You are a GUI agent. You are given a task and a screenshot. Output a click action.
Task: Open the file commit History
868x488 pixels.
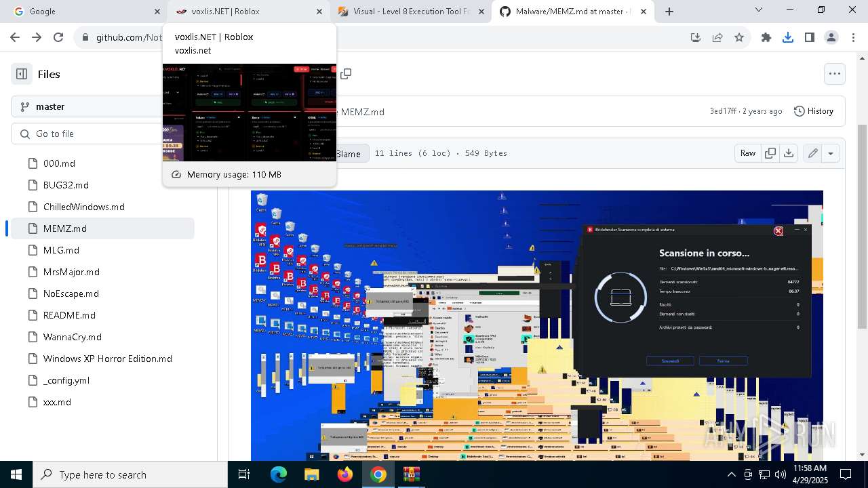click(x=814, y=111)
